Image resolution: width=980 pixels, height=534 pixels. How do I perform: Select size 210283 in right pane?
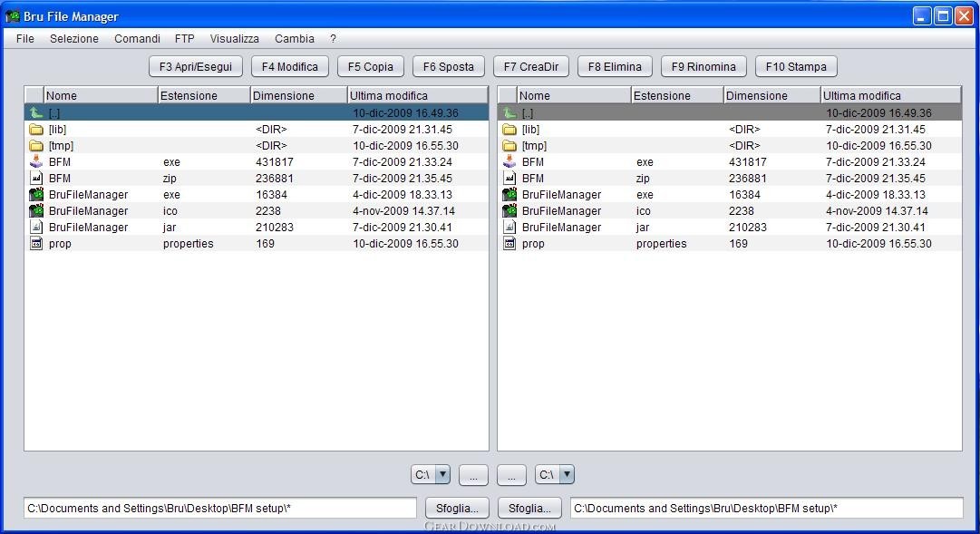point(748,227)
